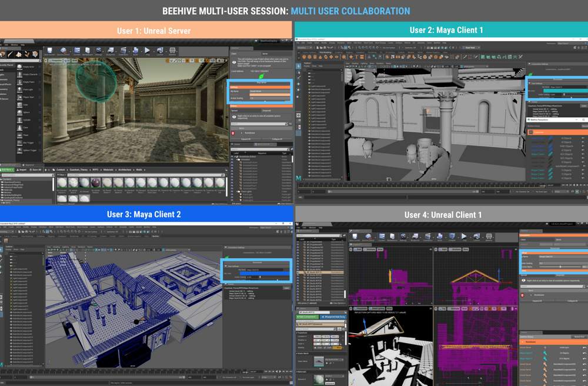The image size is (588, 386).
Task: Open the Window menu in Unreal Server
Action: [14, 44]
